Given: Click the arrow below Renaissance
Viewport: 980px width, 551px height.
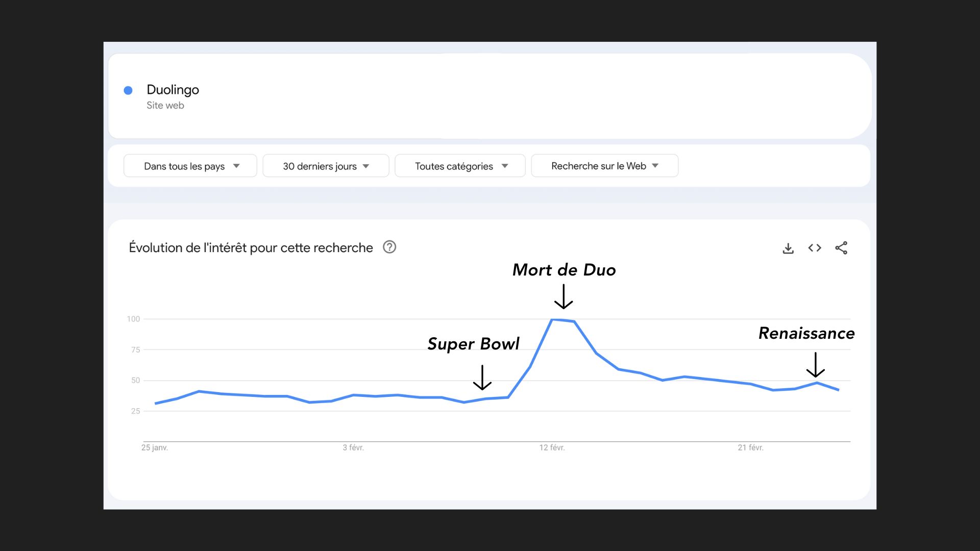Looking at the screenshot, I should click(x=816, y=365).
